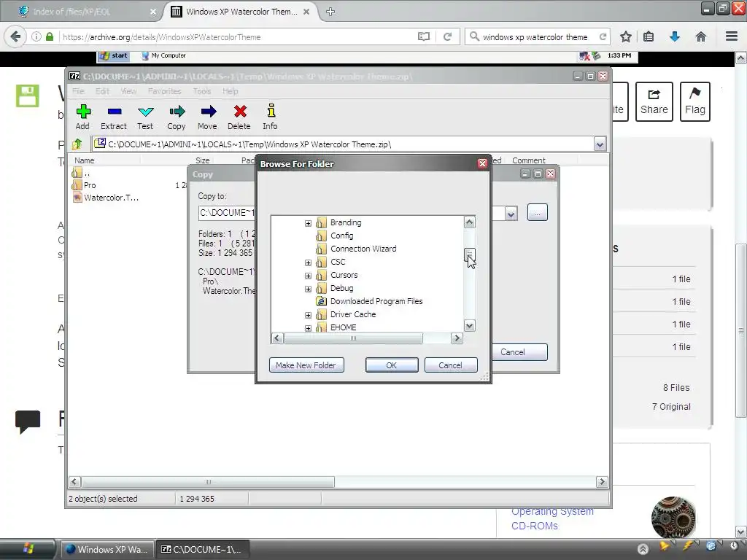This screenshot has width=747, height=560.
Task: Click the Flag button on archive.org
Action: click(x=695, y=101)
